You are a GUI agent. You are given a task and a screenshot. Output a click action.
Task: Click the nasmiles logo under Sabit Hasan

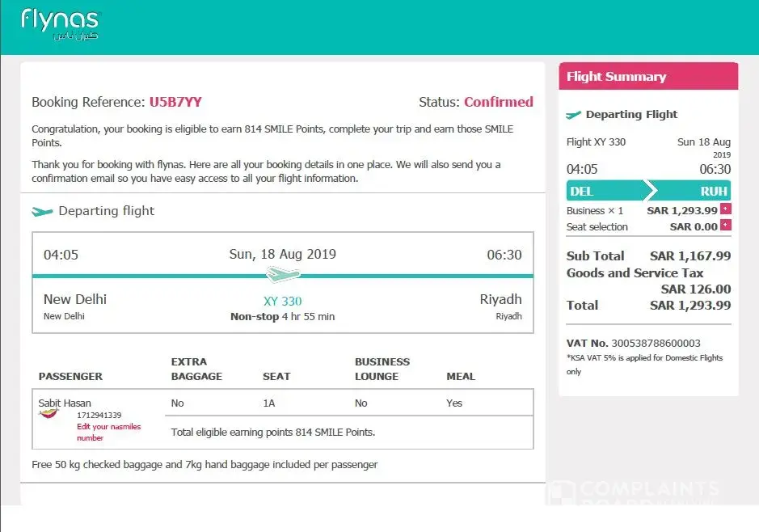pyautogui.click(x=50, y=414)
